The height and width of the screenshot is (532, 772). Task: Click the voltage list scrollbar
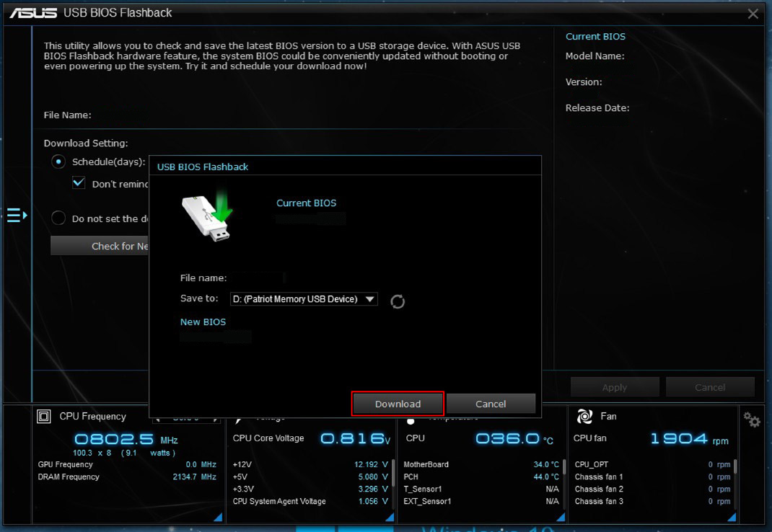point(393,472)
